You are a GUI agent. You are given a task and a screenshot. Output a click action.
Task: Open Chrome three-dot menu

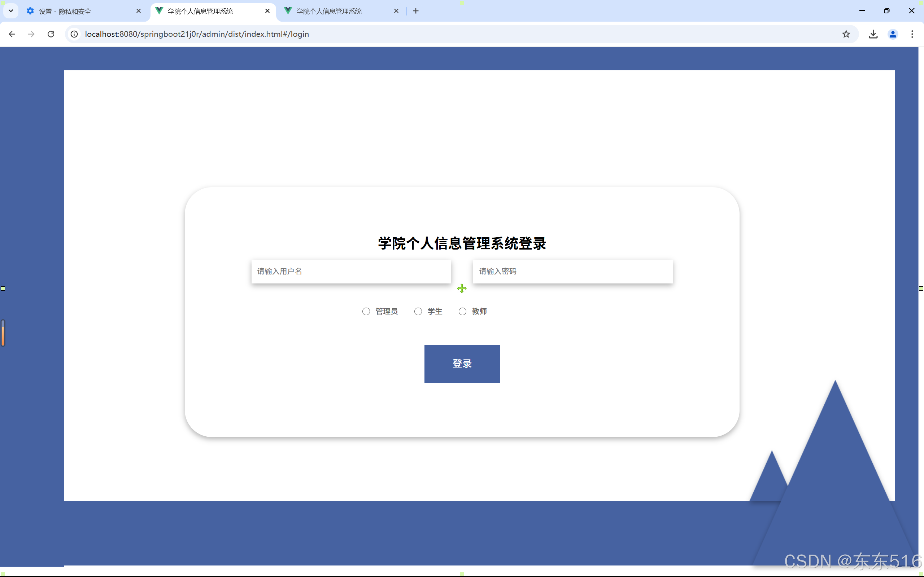(x=912, y=34)
